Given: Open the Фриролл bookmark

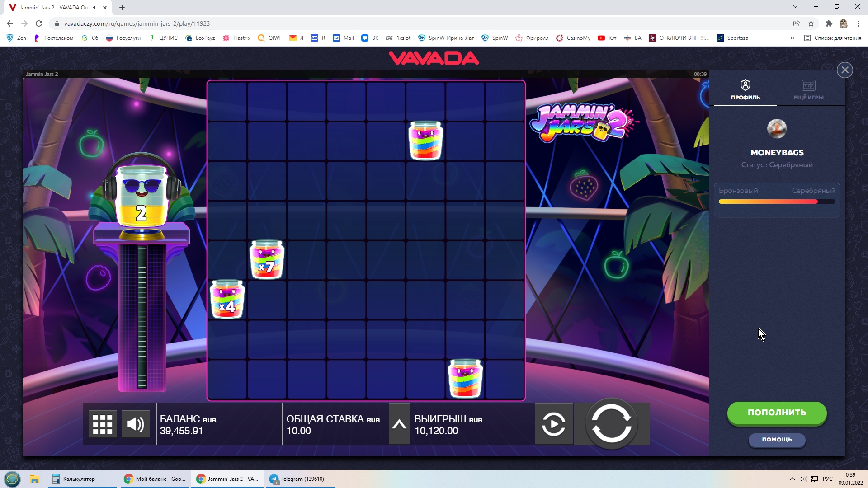Looking at the screenshot, I should (532, 38).
